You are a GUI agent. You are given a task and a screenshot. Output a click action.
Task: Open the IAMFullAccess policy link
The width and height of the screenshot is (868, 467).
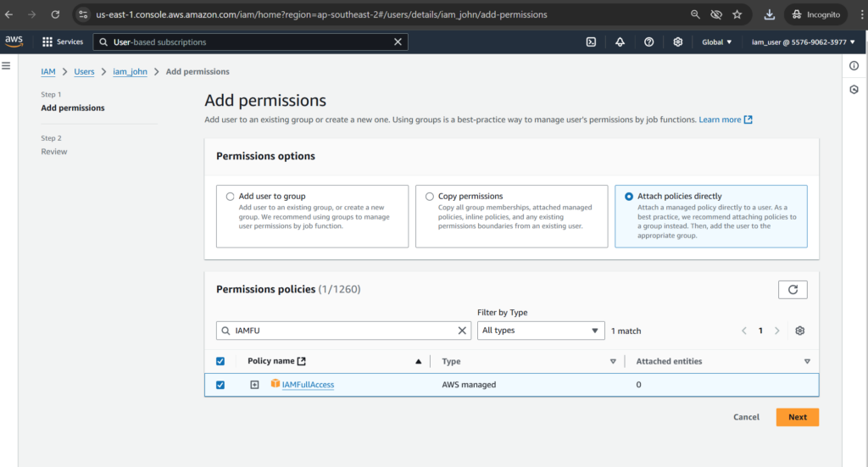click(308, 385)
